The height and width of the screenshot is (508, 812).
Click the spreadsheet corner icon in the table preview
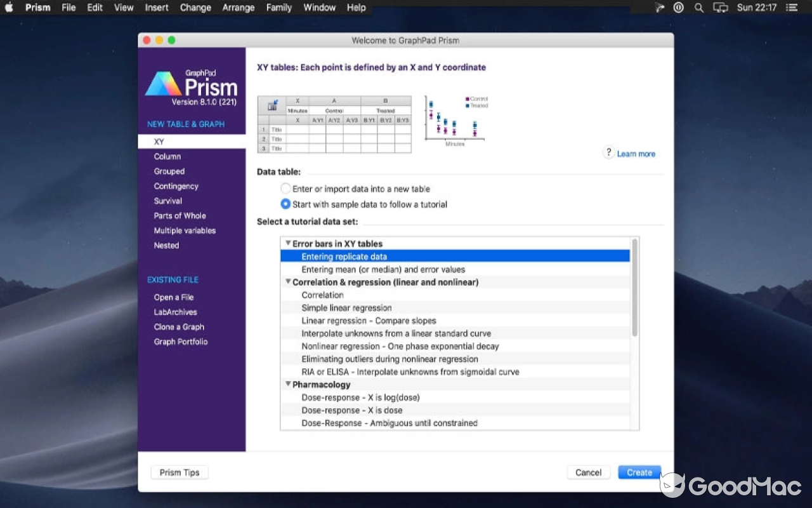point(272,105)
